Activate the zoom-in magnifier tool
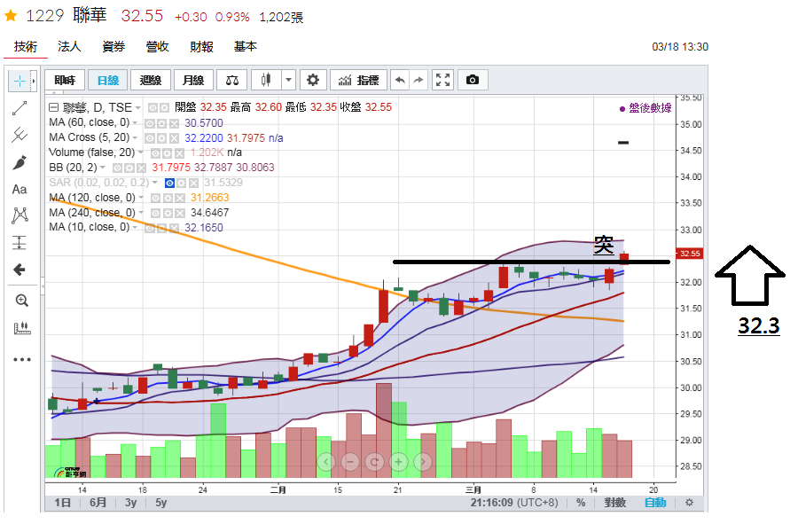This screenshot has width=798, height=532. 21,301
